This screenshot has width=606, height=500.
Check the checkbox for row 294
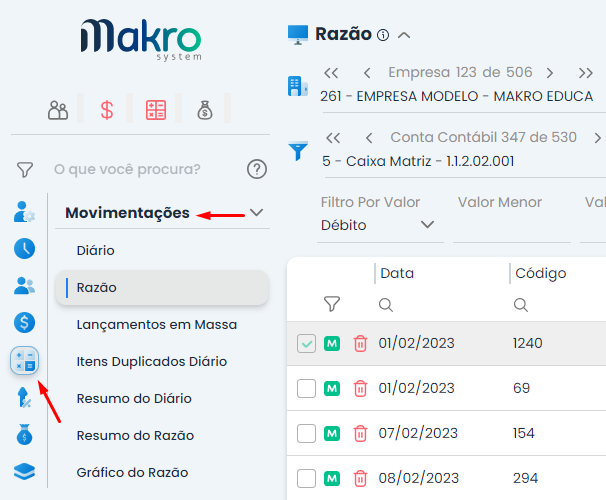[x=306, y=478]
